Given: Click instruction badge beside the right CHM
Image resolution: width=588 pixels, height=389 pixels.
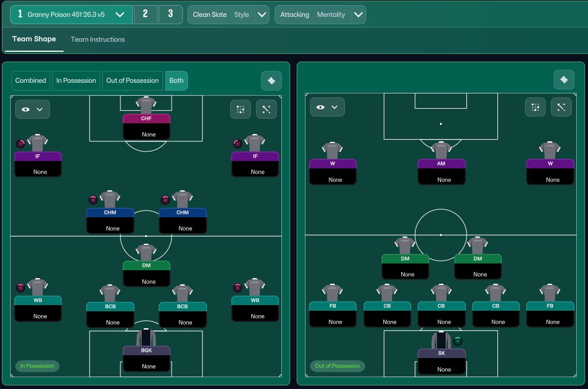Looking at the screenshot, I should pos(165,200).
